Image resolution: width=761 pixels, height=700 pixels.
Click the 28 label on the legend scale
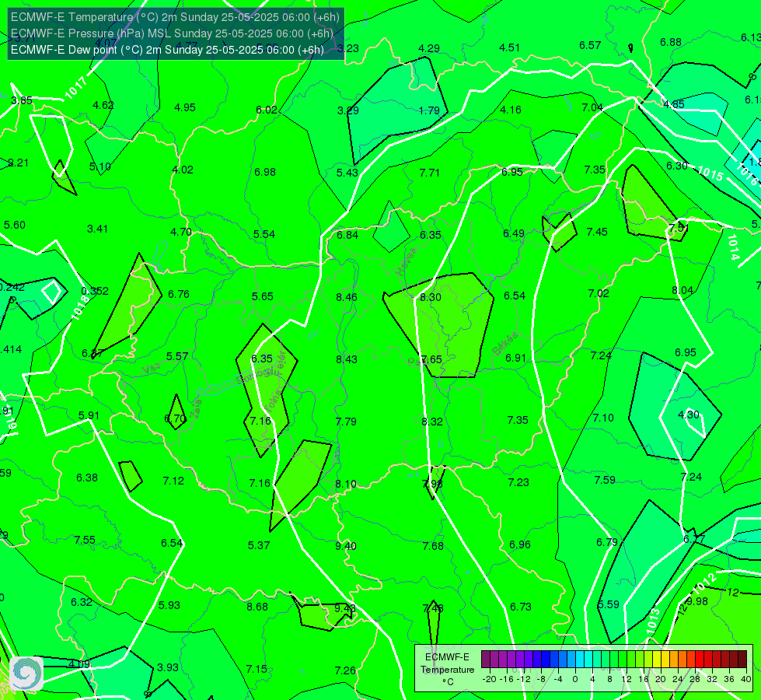coord(694,679)
